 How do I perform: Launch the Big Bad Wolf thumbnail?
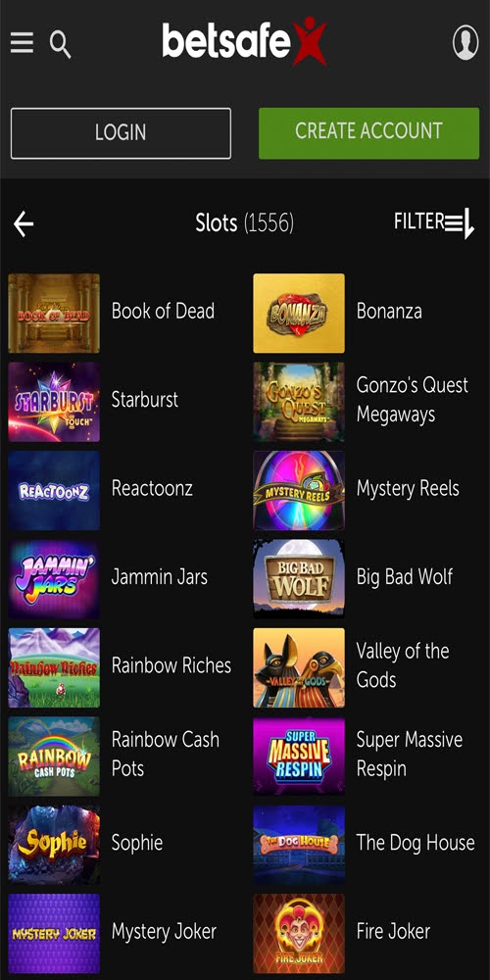click(299, 579)
